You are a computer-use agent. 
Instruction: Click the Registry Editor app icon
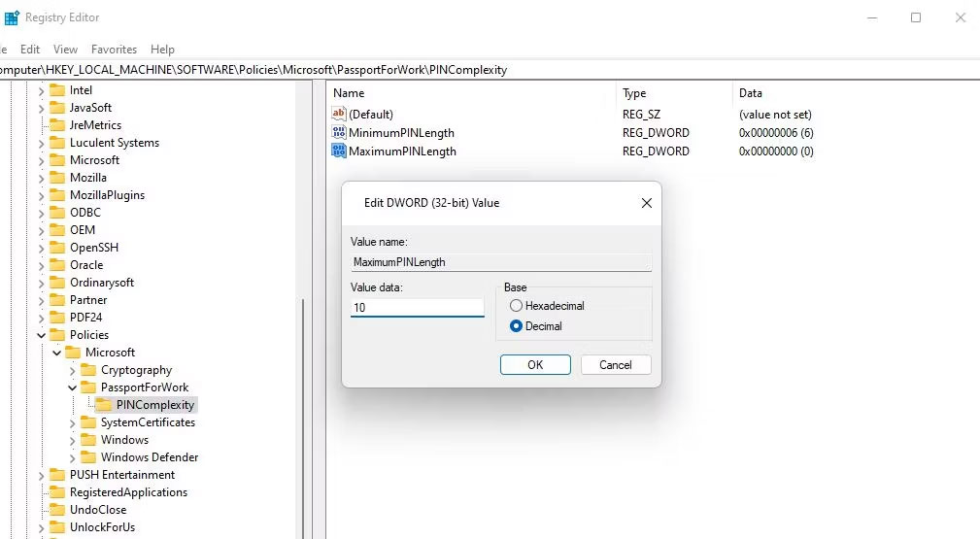[12, 17]
